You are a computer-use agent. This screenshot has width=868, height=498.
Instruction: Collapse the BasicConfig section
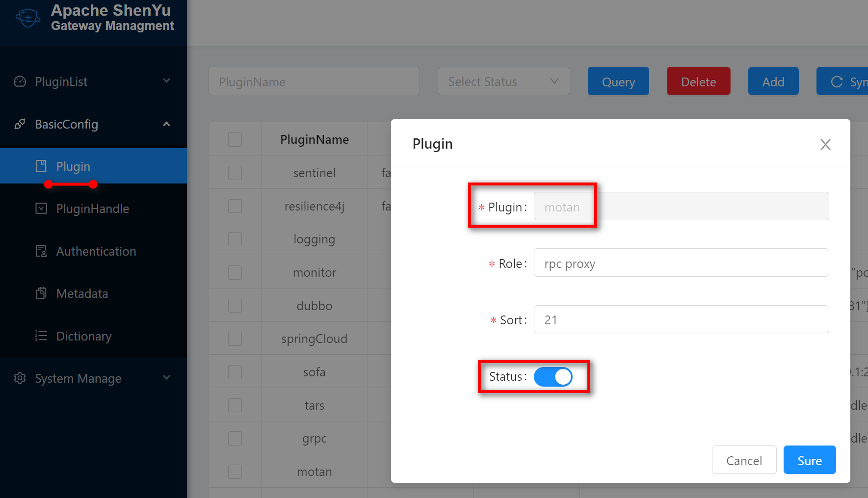click(x=67, y=124)
